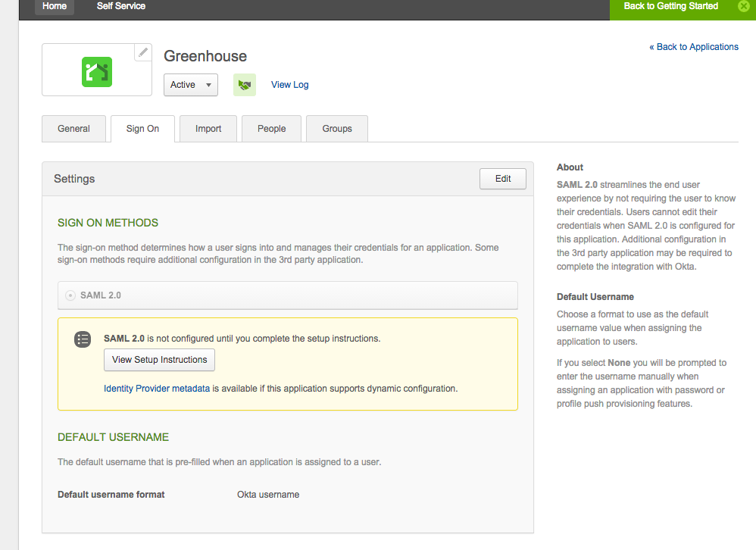Open the View Log link
This screenshot has height=550, width=756.
[x=290, y=85]
